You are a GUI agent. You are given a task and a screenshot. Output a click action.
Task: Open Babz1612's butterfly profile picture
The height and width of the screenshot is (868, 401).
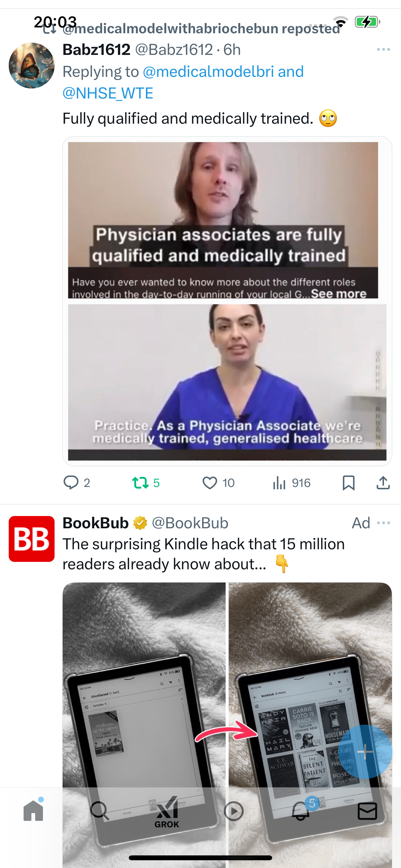pyautogui.click(x=31, y=65)
